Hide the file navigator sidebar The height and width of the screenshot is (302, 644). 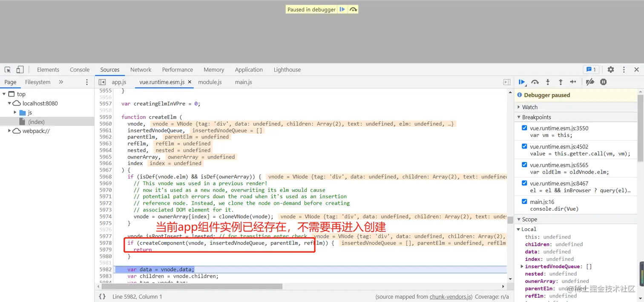pos(102,82)
